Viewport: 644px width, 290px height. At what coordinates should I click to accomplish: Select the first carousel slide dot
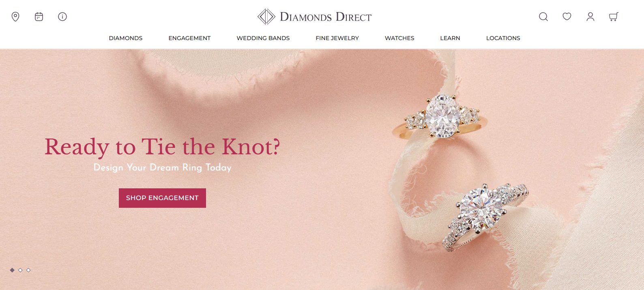pos(12,270)
